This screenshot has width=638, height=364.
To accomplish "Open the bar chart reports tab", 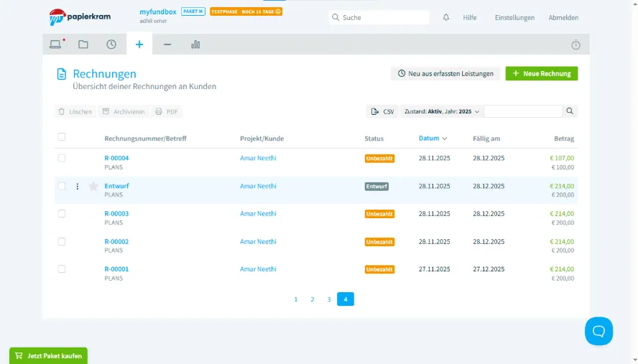I will (x=195, y=45).
